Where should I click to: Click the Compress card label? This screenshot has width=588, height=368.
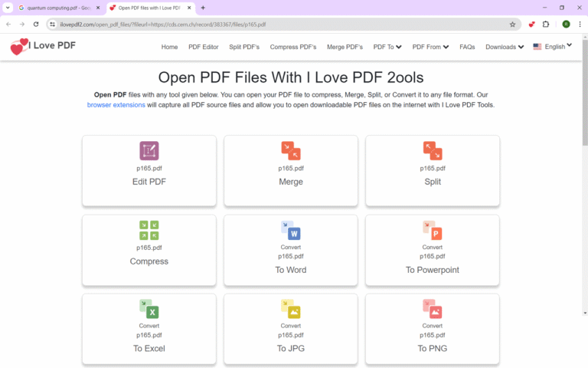pos(149,261)
